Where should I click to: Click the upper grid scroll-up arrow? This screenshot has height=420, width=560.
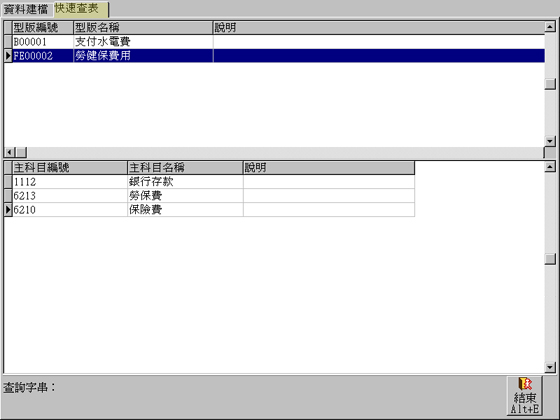(550, 26)
